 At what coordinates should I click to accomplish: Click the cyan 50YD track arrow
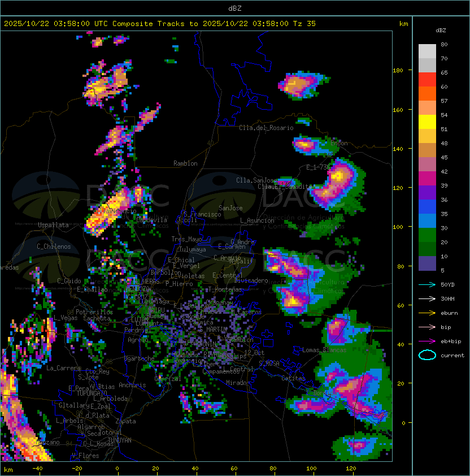tap(427, 285)
